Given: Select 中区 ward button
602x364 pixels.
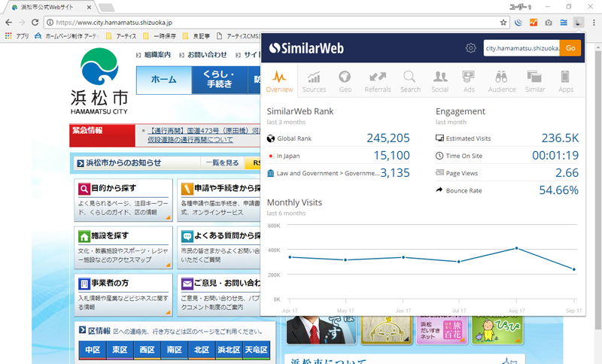Looking at the screenshot, I should tap(93, 350).
